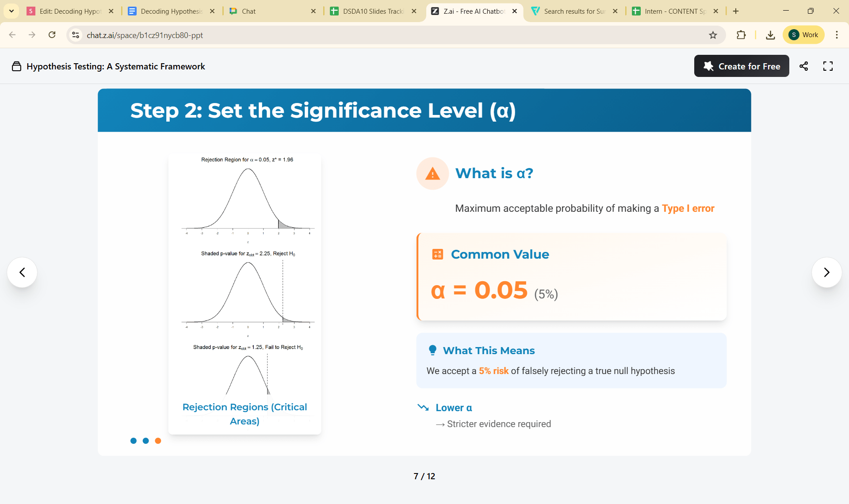849x504 pixels.
Task: Select the first blue carousel dot
Action: point(134,441)
